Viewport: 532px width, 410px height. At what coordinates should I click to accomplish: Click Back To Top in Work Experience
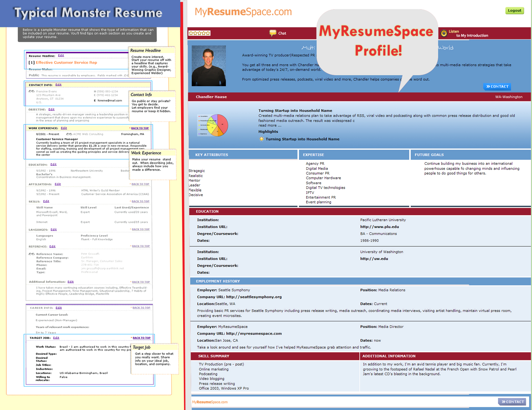coord(140,128)
